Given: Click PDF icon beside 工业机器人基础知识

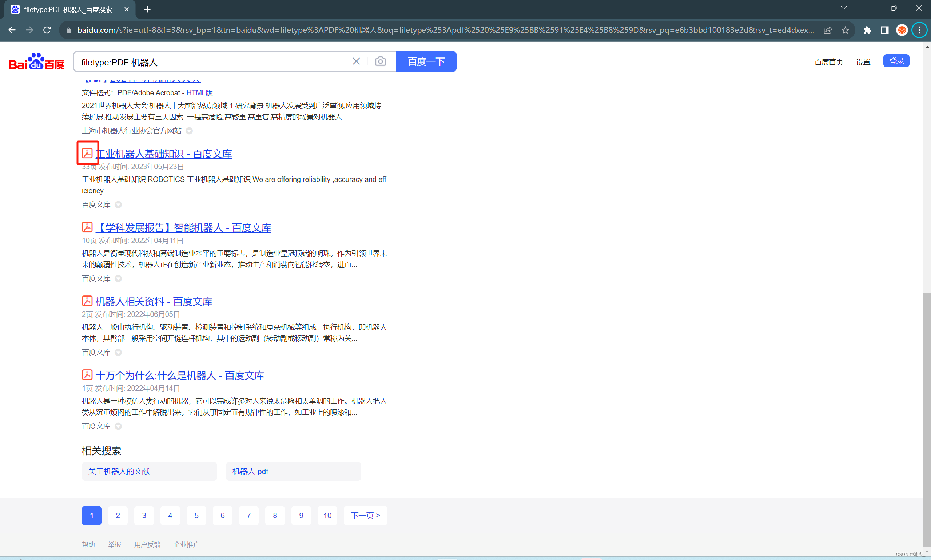Looking at the screenshot, I should pos(87,153).
